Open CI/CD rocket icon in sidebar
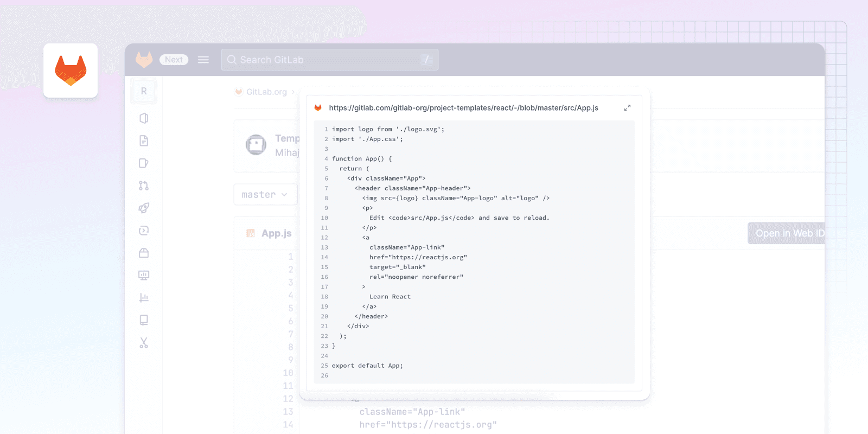 pos(144,208)
